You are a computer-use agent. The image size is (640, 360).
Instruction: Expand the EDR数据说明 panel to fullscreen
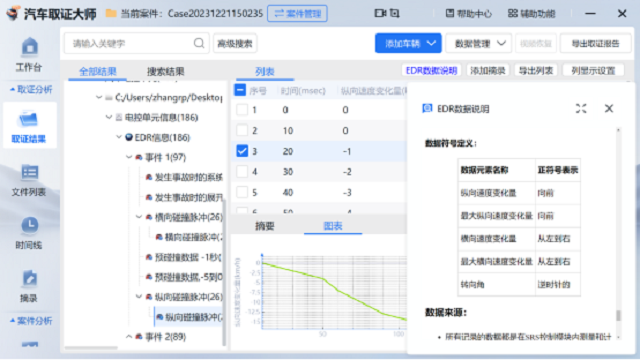click(x=581, y=109)
